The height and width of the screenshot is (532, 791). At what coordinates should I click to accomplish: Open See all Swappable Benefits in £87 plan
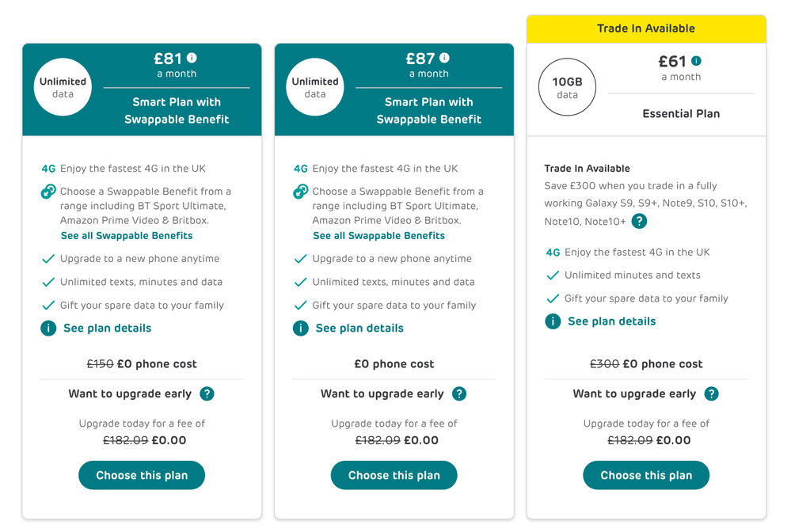[x=378, y=236]
